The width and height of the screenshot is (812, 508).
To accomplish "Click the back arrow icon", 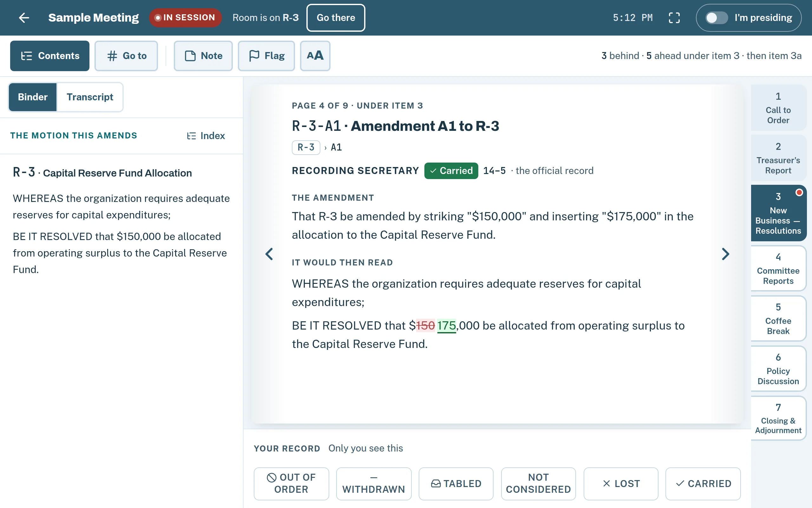I will [x=24, y=17].
